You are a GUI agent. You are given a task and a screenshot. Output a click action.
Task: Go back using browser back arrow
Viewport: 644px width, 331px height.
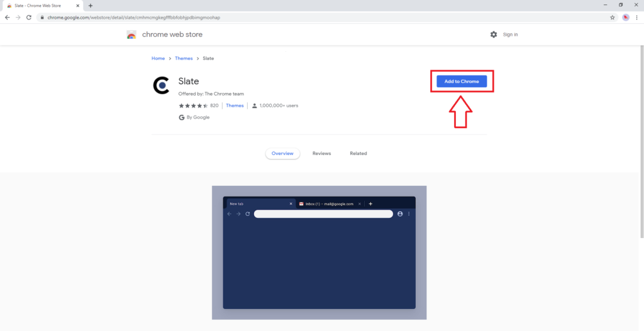click(x=7, y=18)
